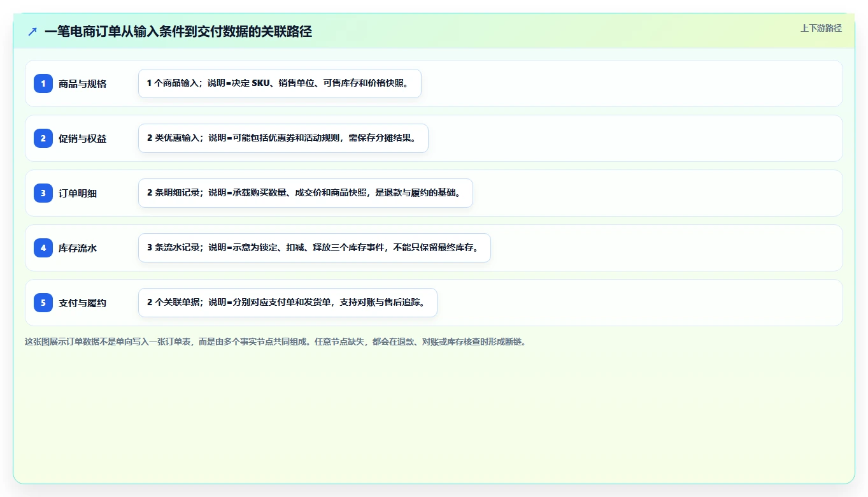The image size is (868, 497).
Task: Click the title 一笔电商订单从输入条件到交付数据的关联路径
Action: [178, 31]
